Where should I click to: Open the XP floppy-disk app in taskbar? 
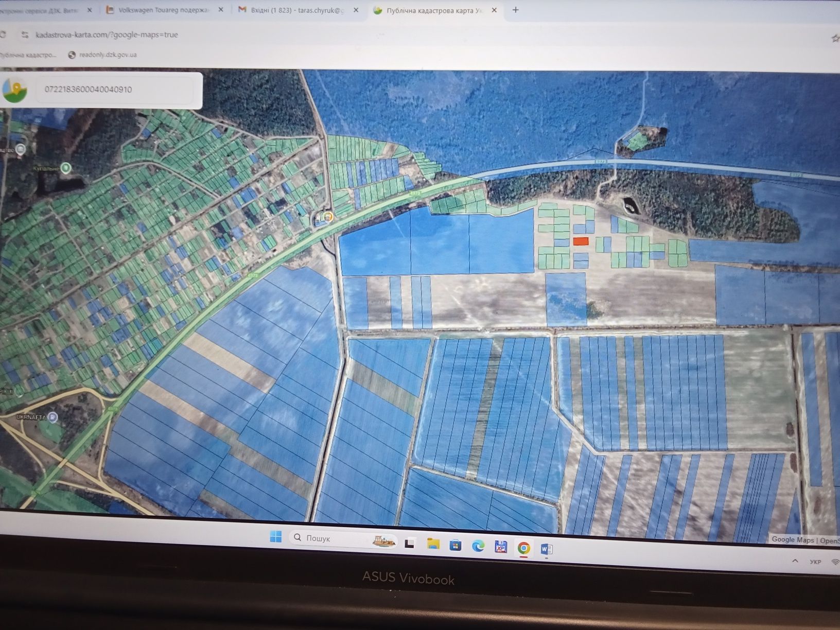point(501,547)
